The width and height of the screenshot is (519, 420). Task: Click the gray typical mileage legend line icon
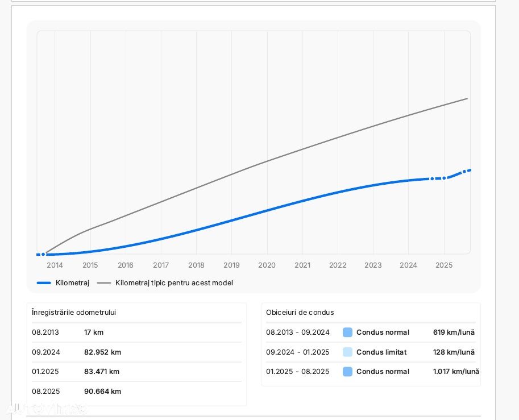(x=104, y=283)
